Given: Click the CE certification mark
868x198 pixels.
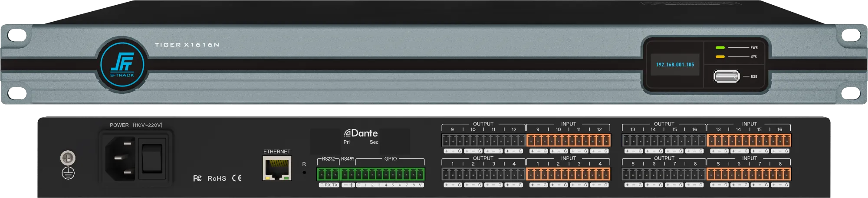Looking at the screenshot, I should [237, 178].
